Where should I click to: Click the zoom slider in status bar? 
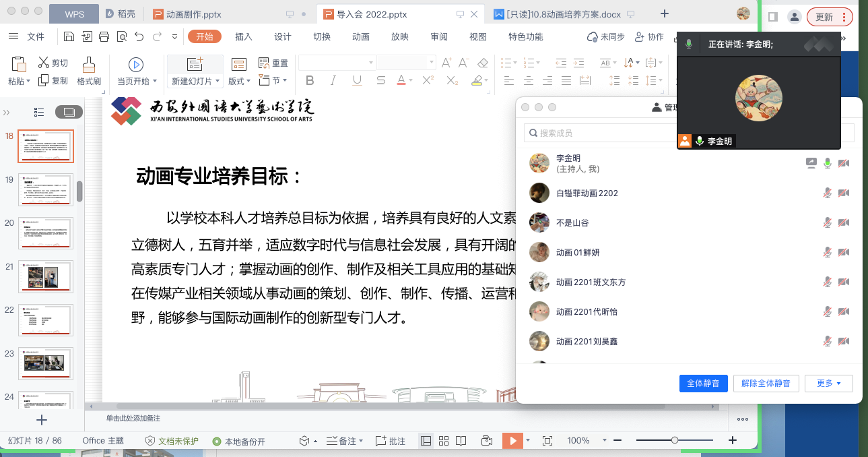click(x=674, y=441)
